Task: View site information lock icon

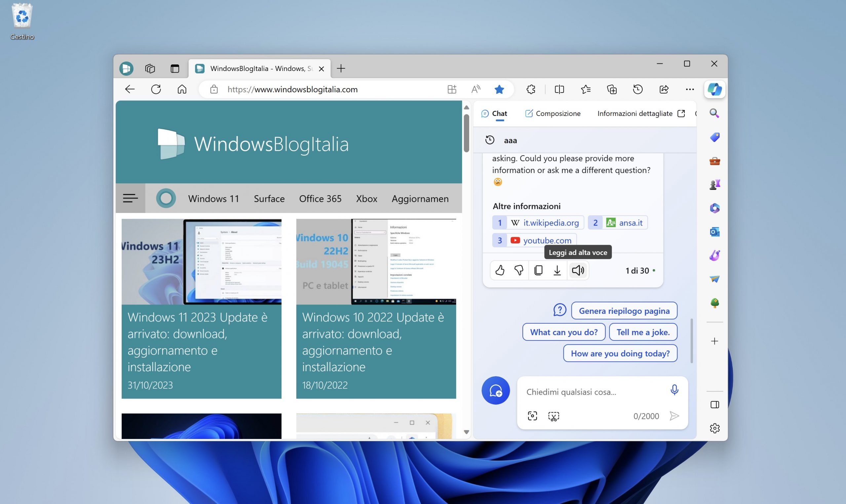Action: 214,89
